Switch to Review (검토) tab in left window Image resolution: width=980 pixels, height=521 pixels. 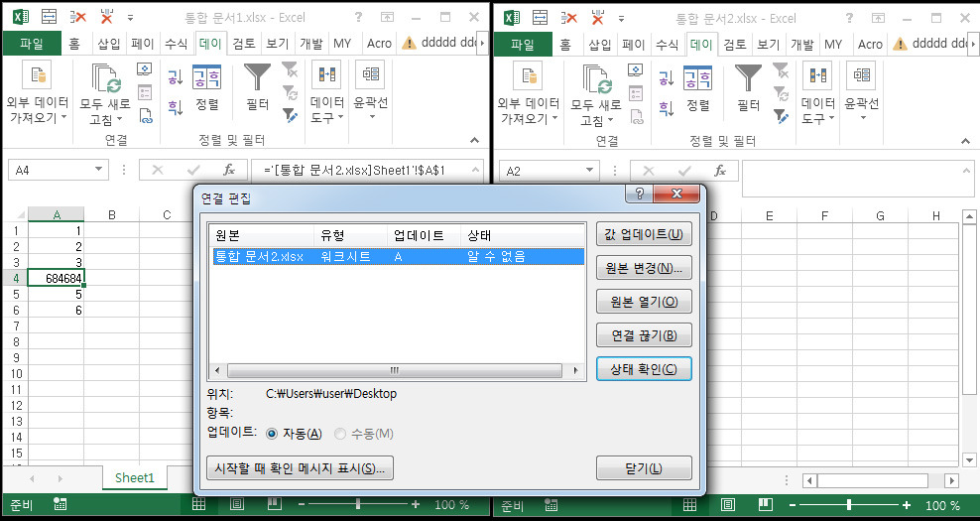244,44
